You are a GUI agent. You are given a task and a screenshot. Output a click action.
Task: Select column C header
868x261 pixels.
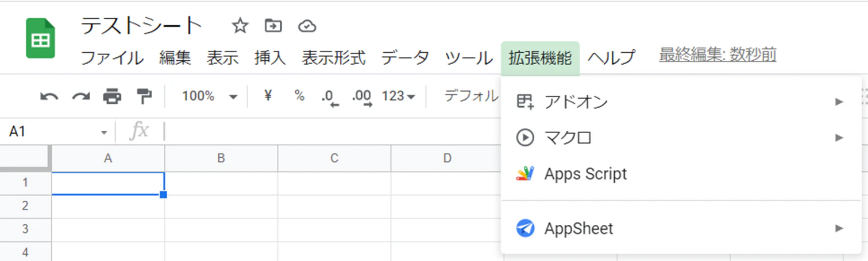[334, 159]
